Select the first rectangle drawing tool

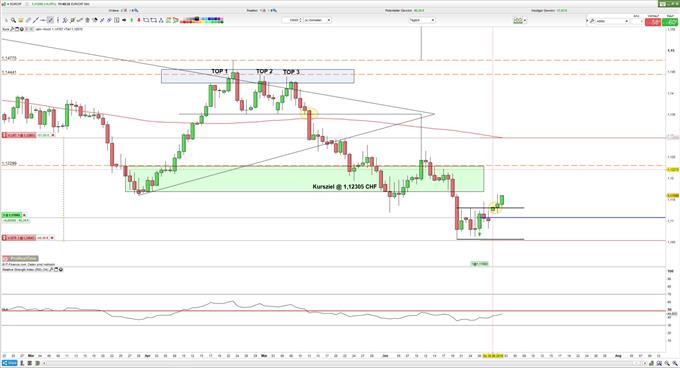point(146,20)
